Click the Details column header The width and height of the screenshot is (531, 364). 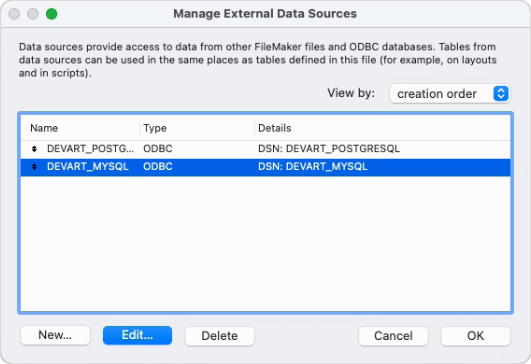click(275, 128)
